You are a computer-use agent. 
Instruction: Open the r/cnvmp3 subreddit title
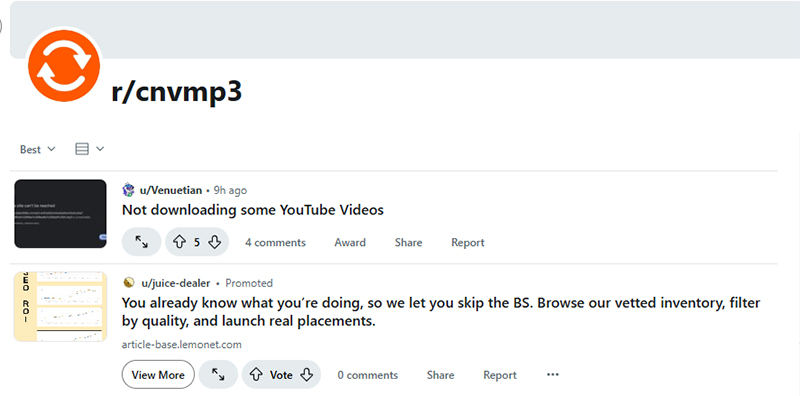point(177,92)
